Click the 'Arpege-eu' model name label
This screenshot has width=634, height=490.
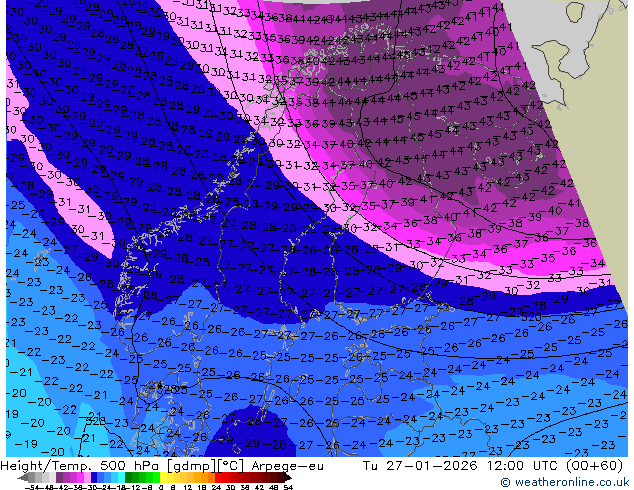pyautogui.click(x=287, y=466)
